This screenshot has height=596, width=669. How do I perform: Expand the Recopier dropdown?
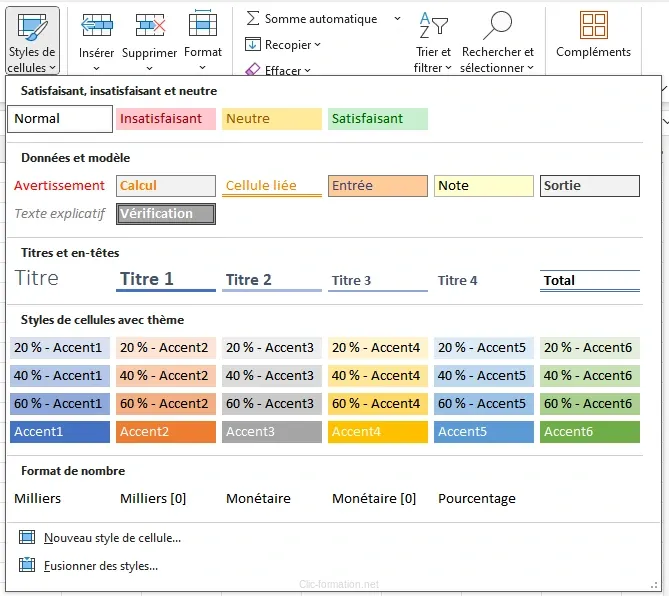pyautogui.click(x=318, y=45)
